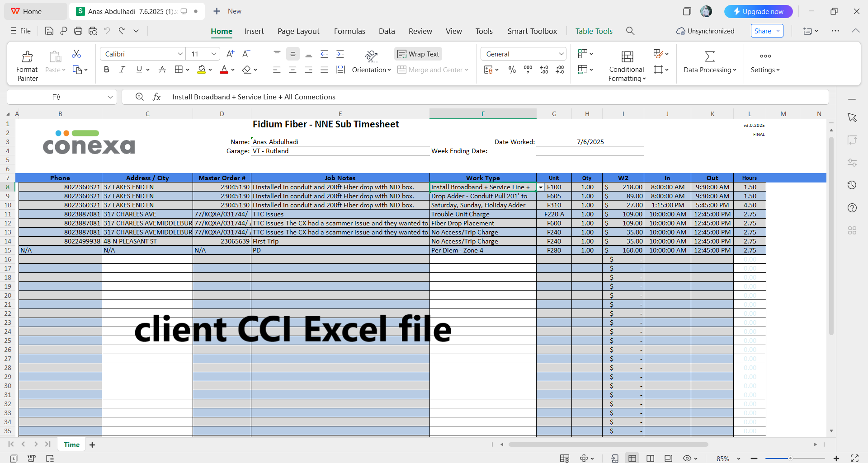Click the Format Painter icon

[27, 57]
